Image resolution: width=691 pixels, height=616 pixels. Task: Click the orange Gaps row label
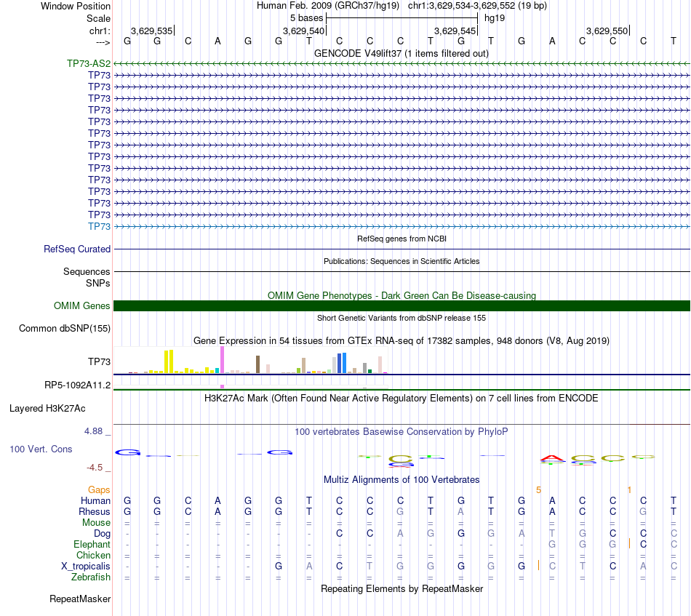(99, 490)
